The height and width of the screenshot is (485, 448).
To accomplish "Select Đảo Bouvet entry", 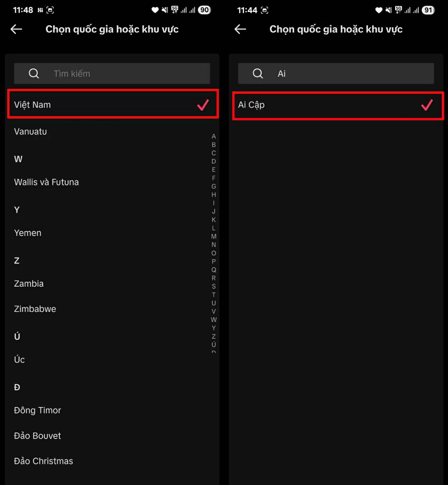I will 37,436.
